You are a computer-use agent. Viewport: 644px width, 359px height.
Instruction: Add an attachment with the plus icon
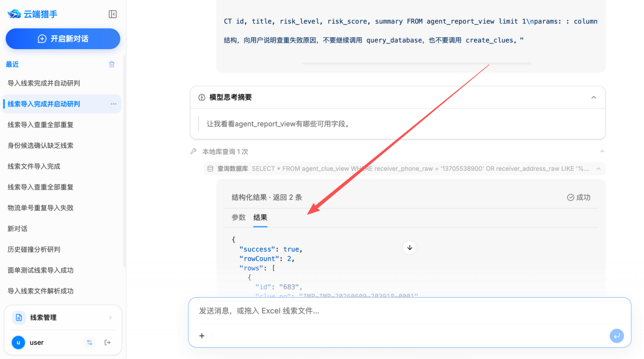(202, 336)
